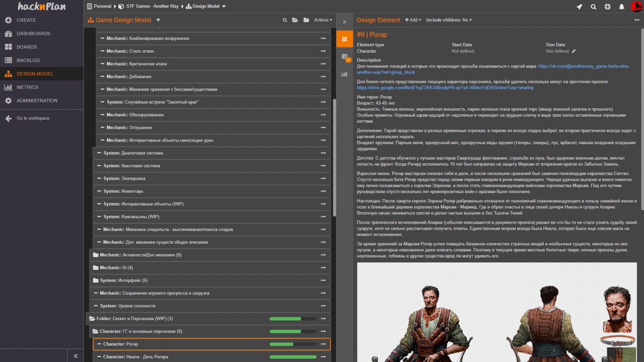The height and width of the screenshot is (362, 644).
Task: Open the vk.com world map link
Action: tap(493, 69)
